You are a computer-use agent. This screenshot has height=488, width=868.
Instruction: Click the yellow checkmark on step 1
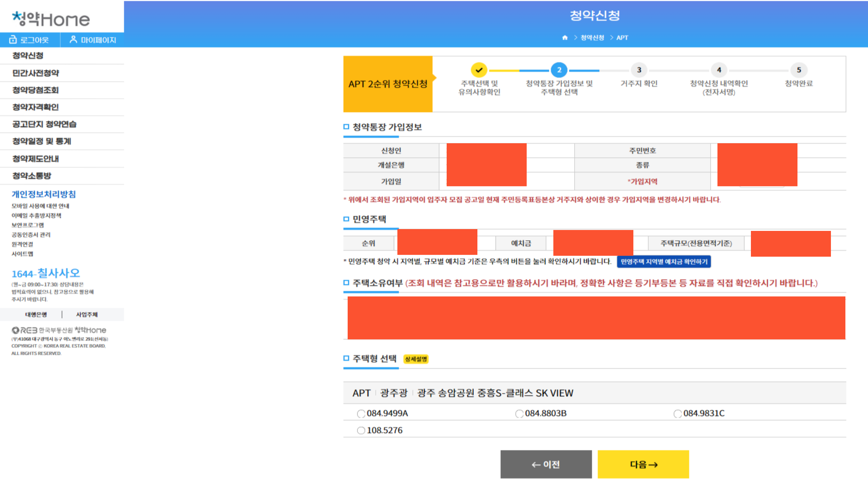(x=479, y=70)
